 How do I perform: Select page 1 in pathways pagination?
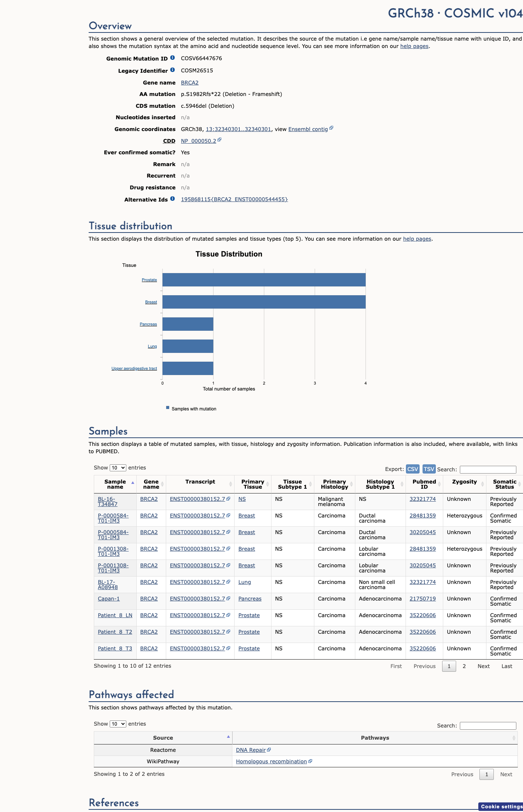coord(486,774)
